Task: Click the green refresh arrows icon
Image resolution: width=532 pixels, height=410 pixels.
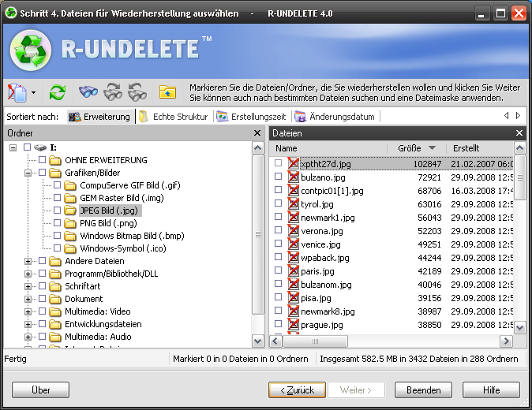Action: tap(58, 92)
